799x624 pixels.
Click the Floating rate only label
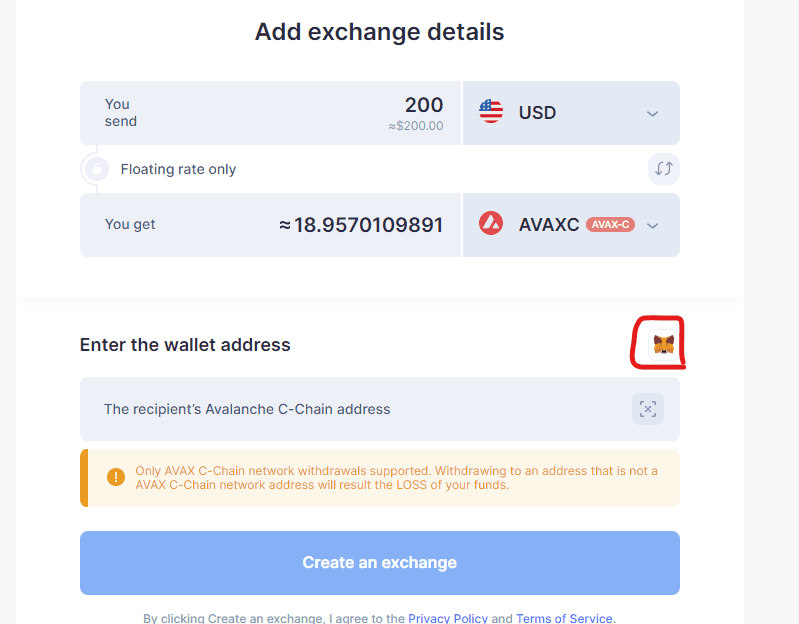pos(178,169)
